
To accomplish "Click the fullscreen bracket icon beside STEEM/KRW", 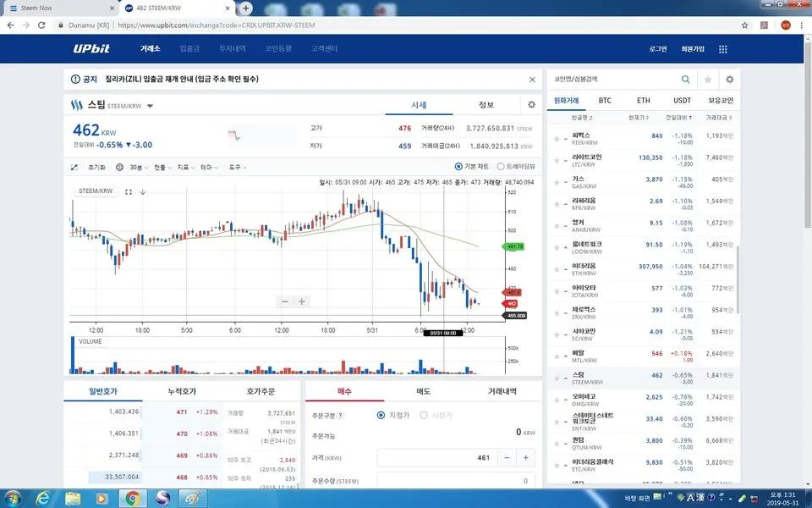I will point(129,192).
